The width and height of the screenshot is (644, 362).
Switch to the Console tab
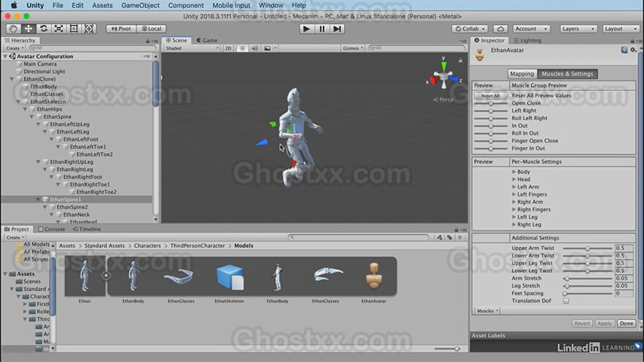click(x=52, y=229)
